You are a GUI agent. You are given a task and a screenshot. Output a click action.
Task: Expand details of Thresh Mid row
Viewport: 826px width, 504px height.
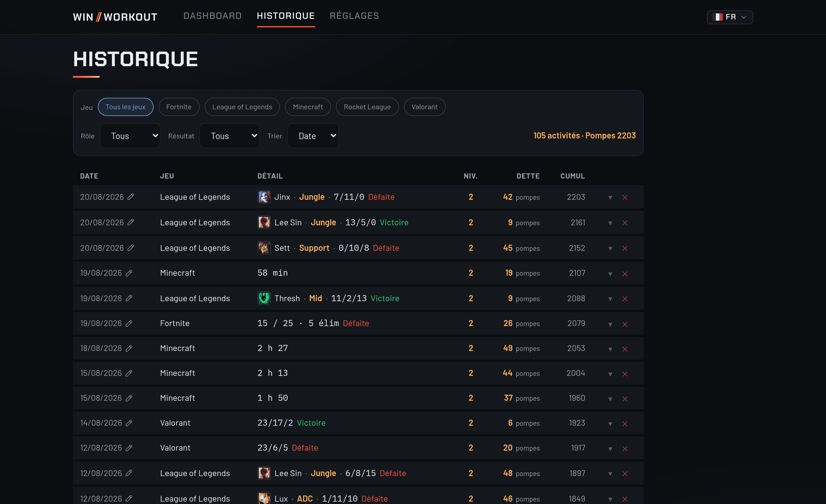(x=610, y=298)
